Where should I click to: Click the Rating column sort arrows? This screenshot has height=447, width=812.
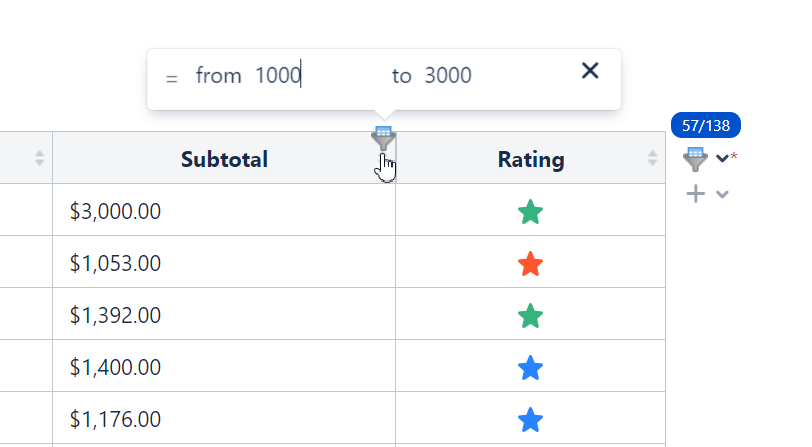652,158
